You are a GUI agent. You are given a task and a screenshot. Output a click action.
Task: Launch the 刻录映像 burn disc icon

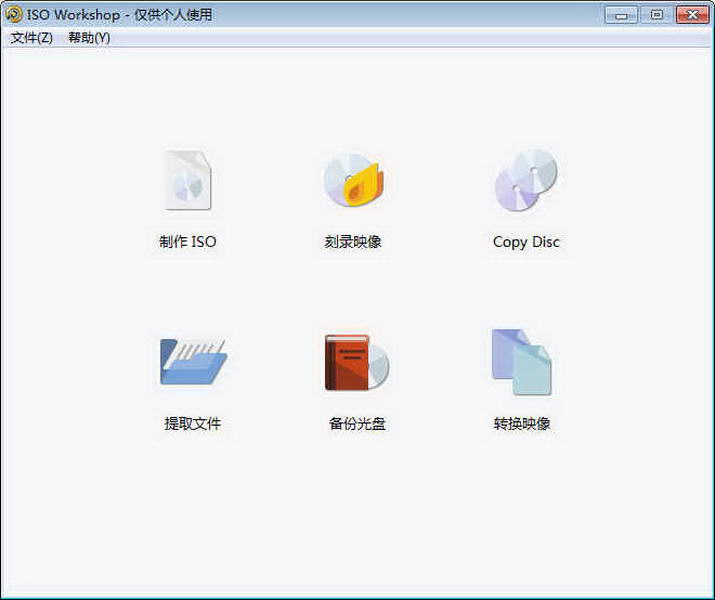pos(354,180)
